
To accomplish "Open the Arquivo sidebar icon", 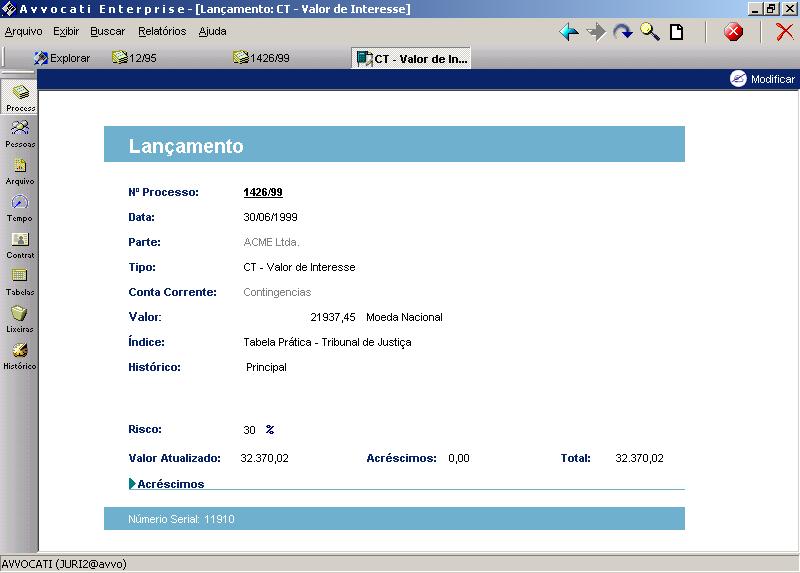I will pyautogui.click(x=20, y=171).
